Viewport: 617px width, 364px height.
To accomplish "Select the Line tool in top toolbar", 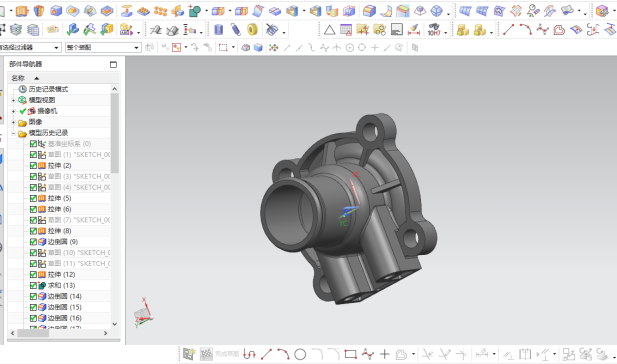I will pos(508,30).
